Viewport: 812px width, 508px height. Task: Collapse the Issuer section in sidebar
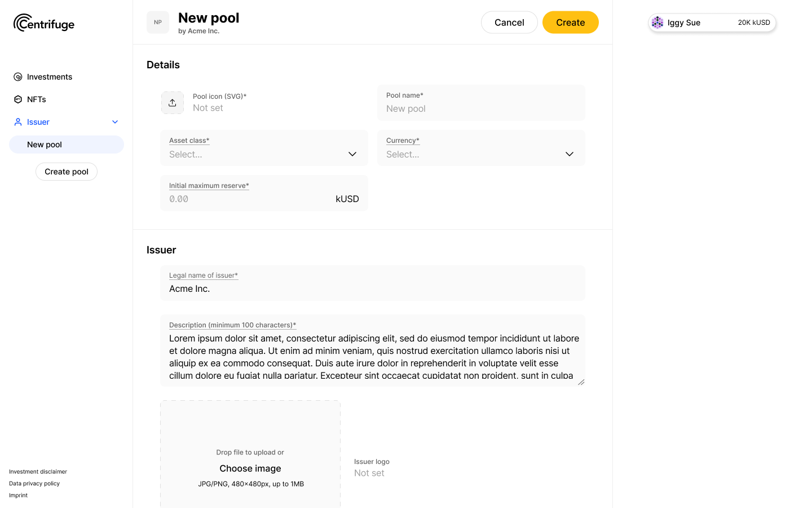click(x=114, y=122)
